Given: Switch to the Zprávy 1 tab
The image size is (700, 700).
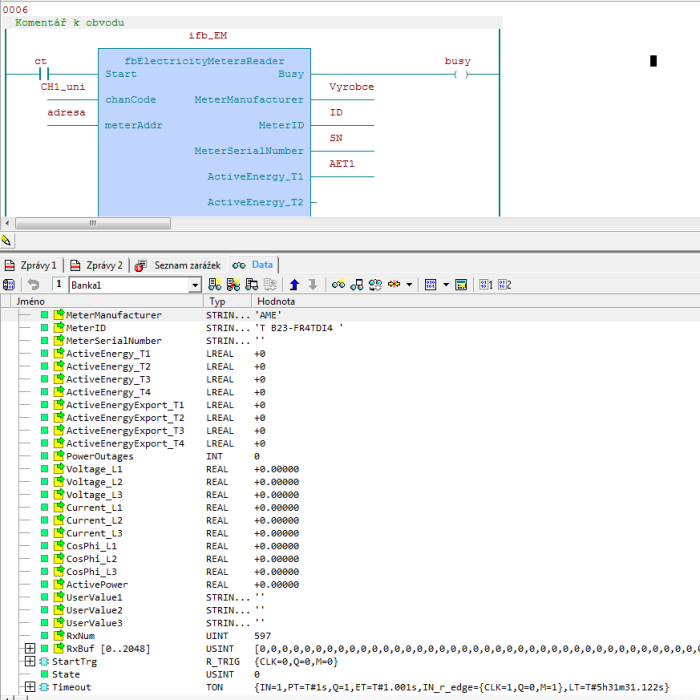Looking at the screenshot, I should tap(31, 266).
